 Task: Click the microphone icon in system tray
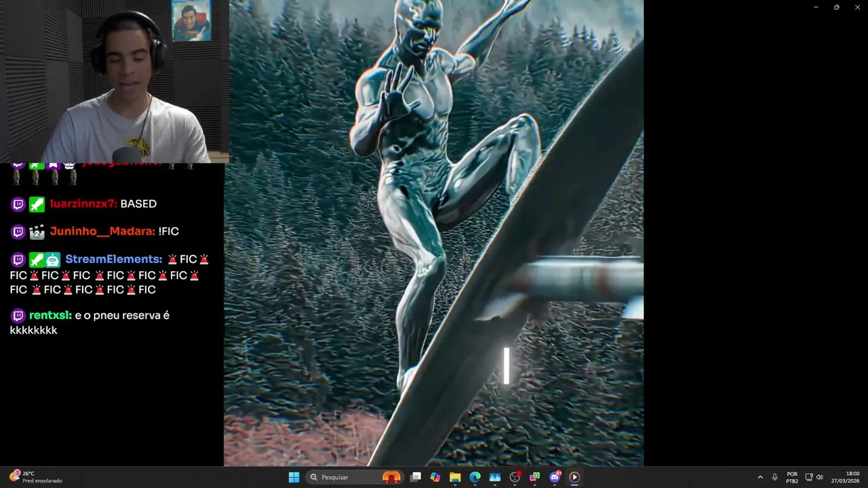coord(774,477)
